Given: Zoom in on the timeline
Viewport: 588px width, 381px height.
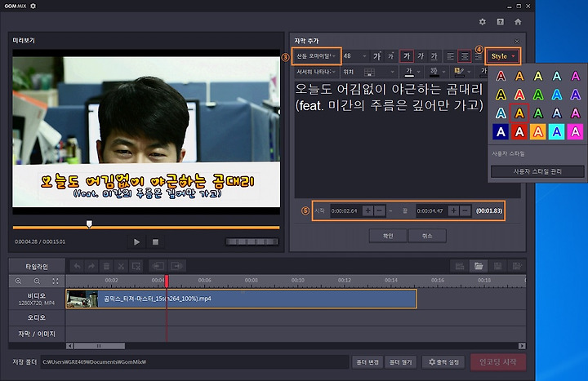Looking at the screenshot, I should pyautogui.click(x=18, y=281).
